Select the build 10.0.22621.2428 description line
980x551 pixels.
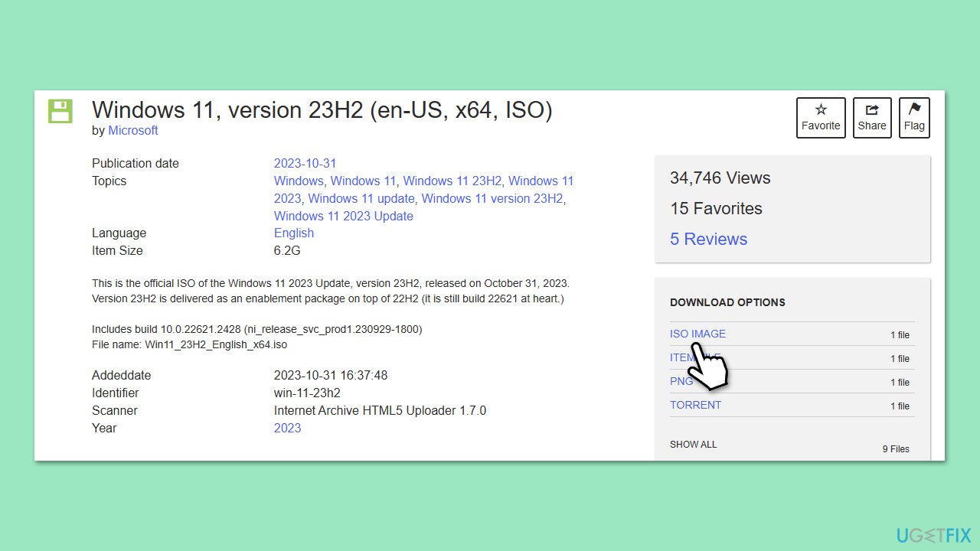257,329
